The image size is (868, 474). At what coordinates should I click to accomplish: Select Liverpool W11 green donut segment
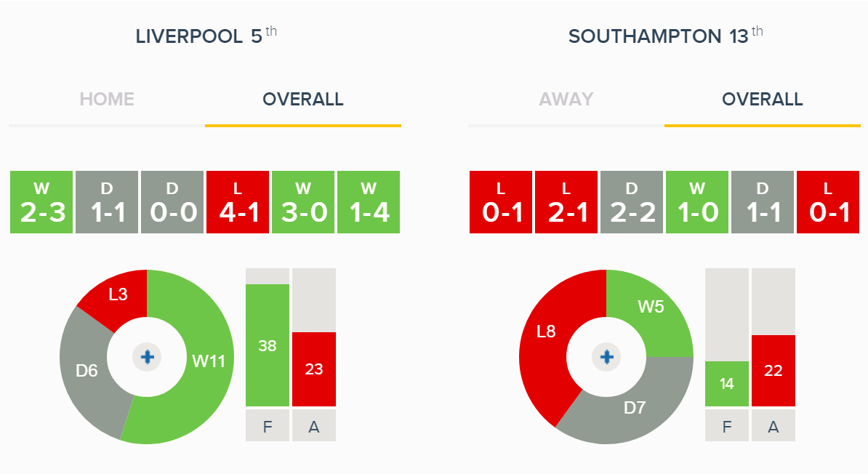click(x=209, y=361)
